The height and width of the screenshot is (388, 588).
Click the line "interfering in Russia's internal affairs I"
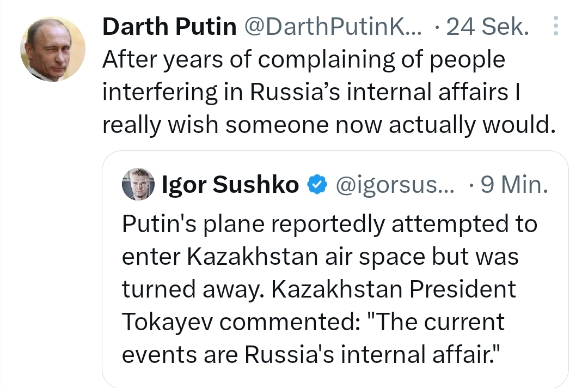pyautogui.click(x=311, y=92)
